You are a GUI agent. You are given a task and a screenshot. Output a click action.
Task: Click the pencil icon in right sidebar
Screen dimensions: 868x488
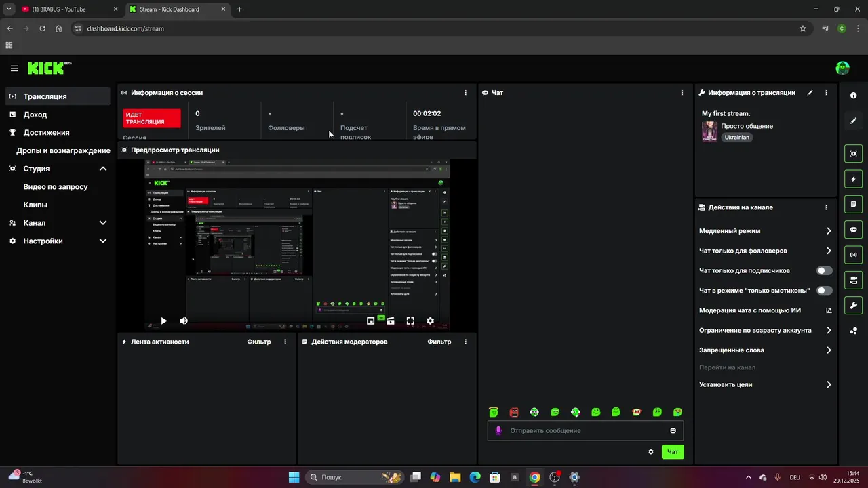click(853, 121)
